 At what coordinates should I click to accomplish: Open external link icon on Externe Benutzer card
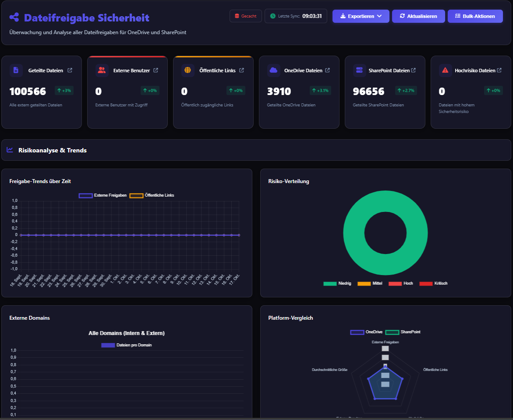[156, 71]
